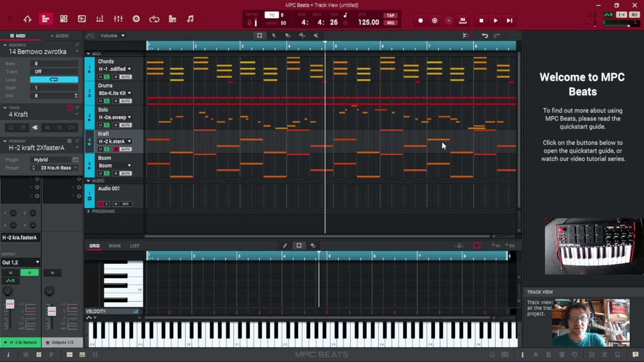
Task: Open the Sample Edit mode icon
Action: click(82, 19)
